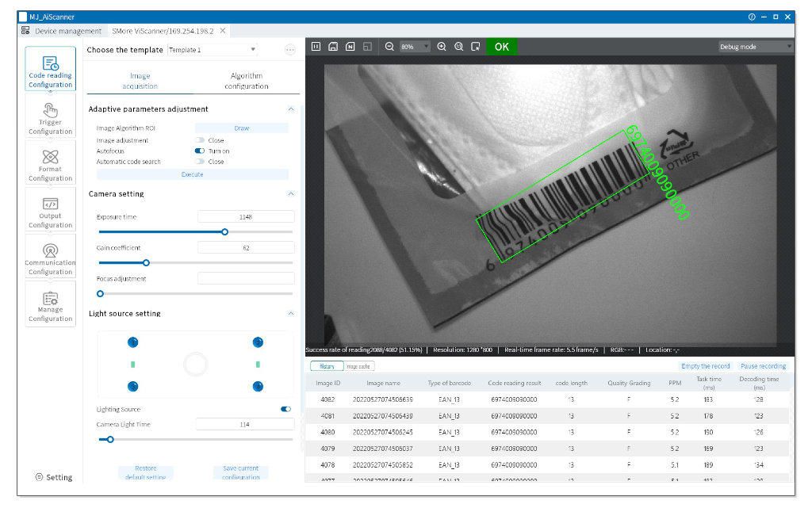
Task: Select the top-right light source dot
Action: point(258,342)
